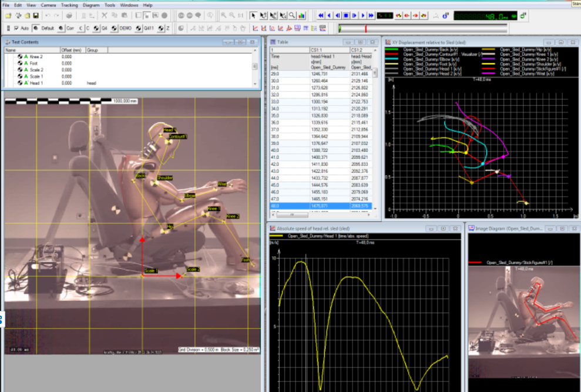Click the green 48.0 ms time display
Image resolution: width=581 pixels, height=392 pixels.
click(485, 16)
